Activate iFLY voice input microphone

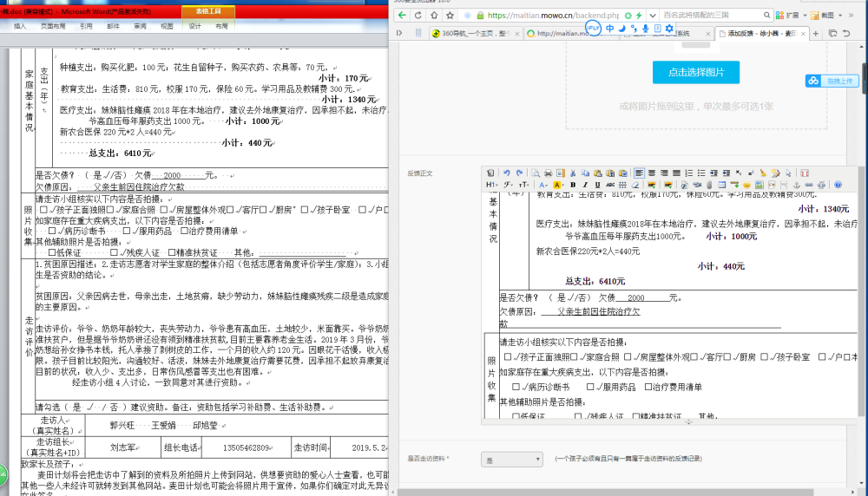pos(646,29)
